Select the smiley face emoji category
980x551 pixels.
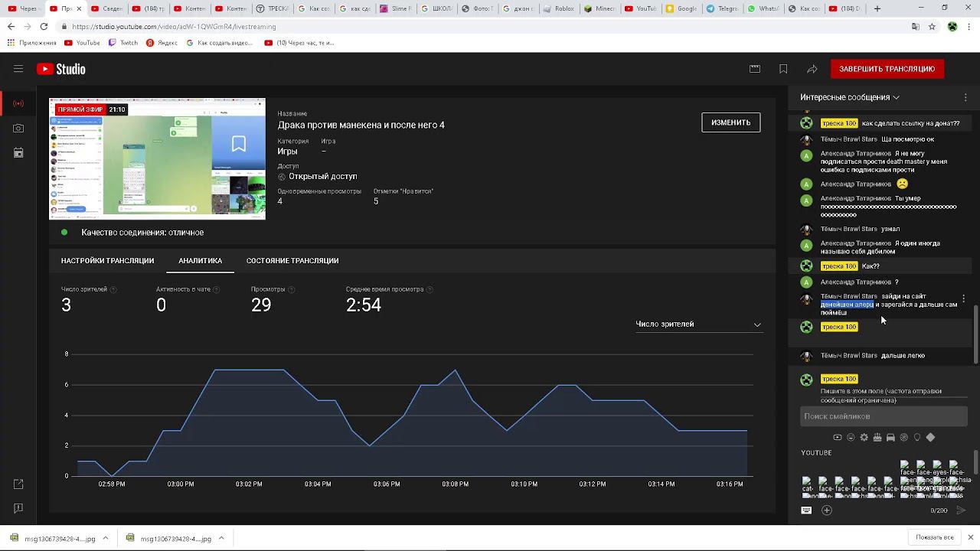click(x=851, y=438)
